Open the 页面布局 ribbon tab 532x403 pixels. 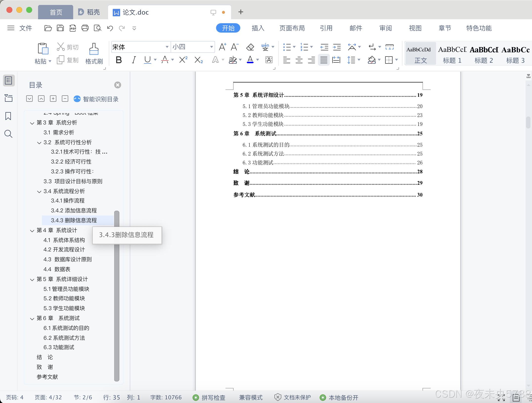[x=292, y=28]
